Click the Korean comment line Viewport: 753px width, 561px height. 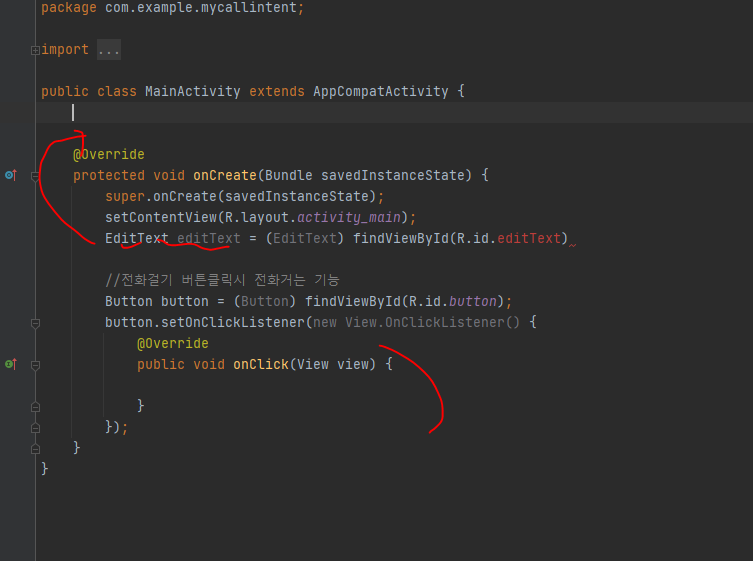pos(222,280)
